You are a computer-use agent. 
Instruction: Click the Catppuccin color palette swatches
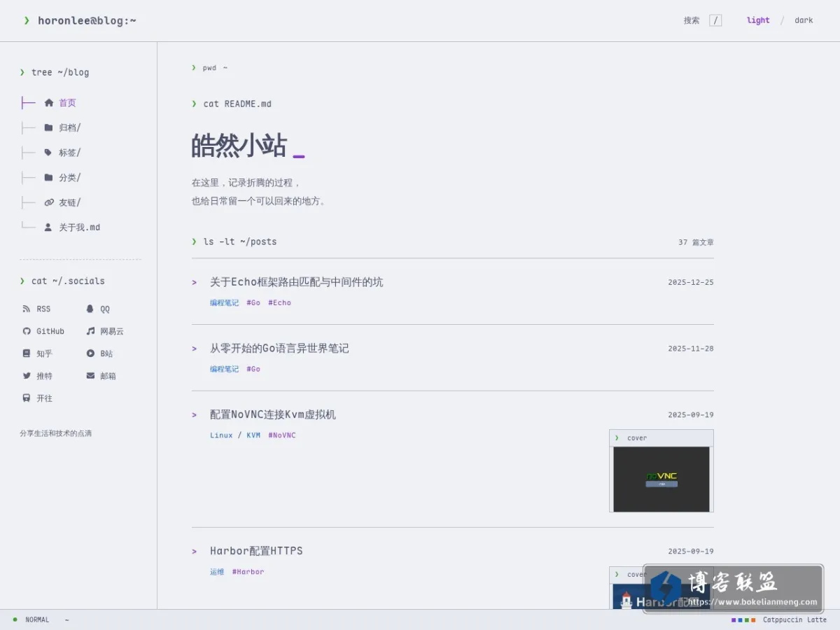pyautogui.click(x=743, y=619)
